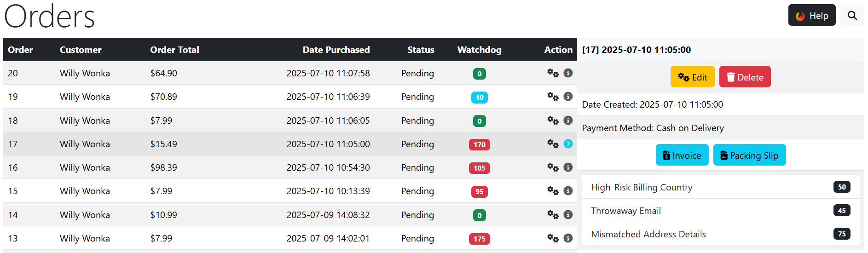Click the gears edit icon for order 15
Image resolution: width=868 pixels, height=253 pixels.
[x=553, y=191]
